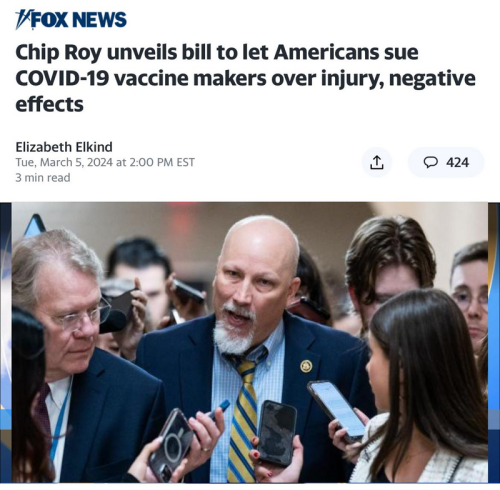Image resolution: width=500 pixels, height=490 pixels.
Task: Click the blue triangle at the photo's corner
Action: (35, 225)
